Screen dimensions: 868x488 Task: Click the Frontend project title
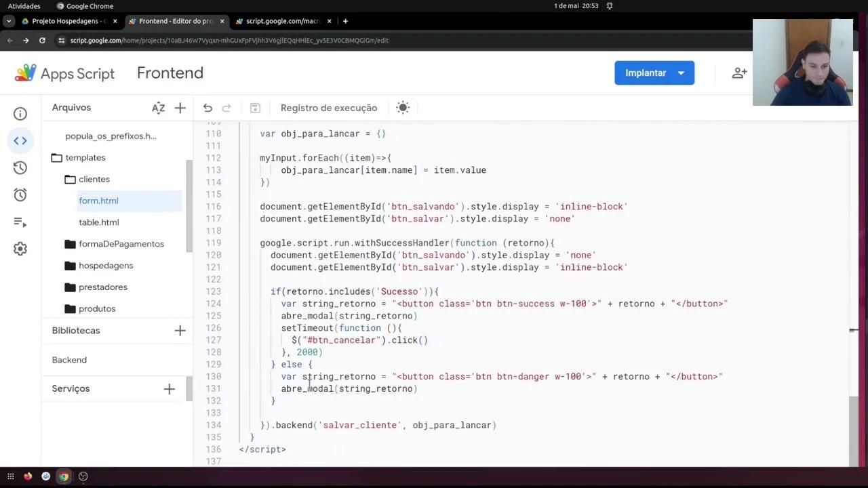pyautogui.click(x=170, y=73)
